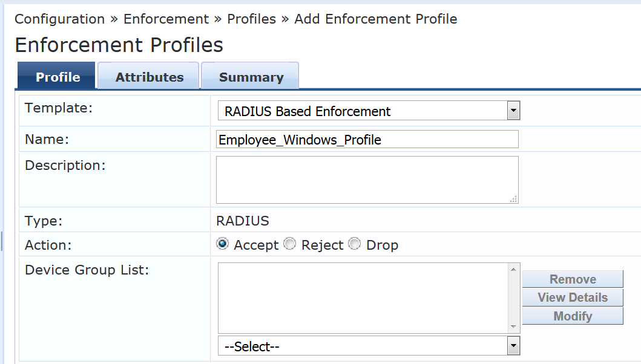The height and width of the screenshot is (364, 641).
Task: Click the View Details button
Action: coord(573,297)
